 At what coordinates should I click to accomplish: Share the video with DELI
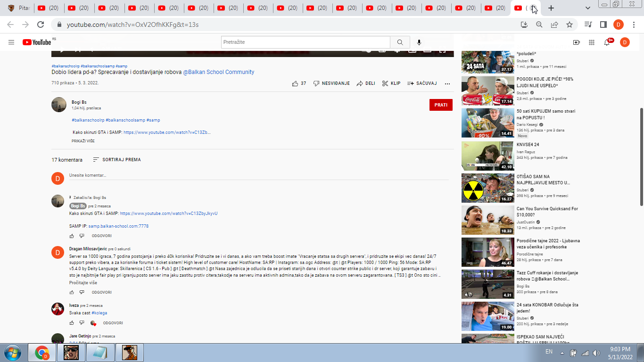coord(366,83)
